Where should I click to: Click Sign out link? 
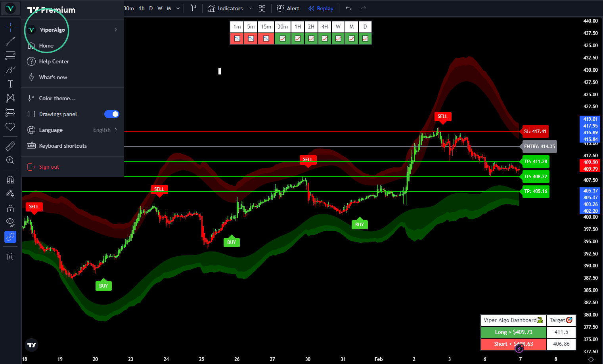[49, 167]
